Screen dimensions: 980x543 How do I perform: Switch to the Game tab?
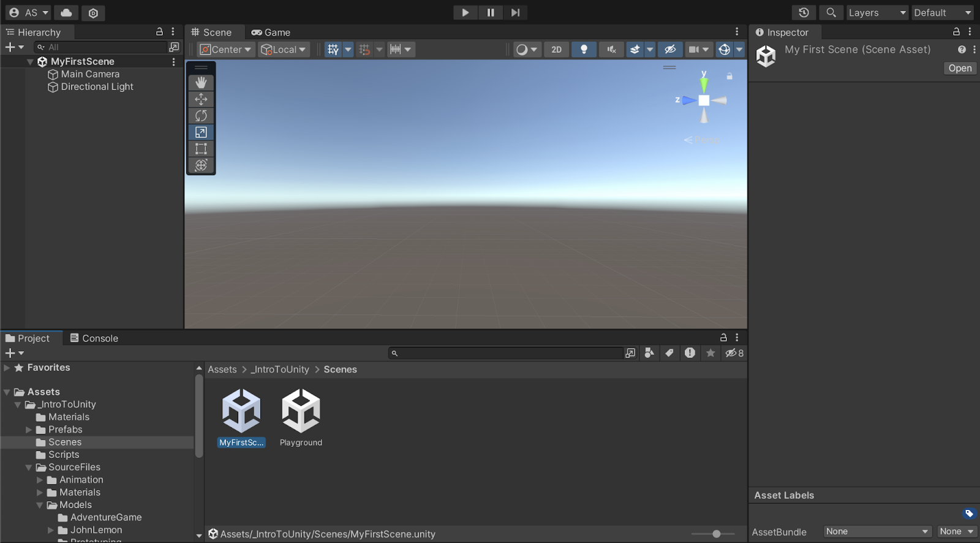271,32
